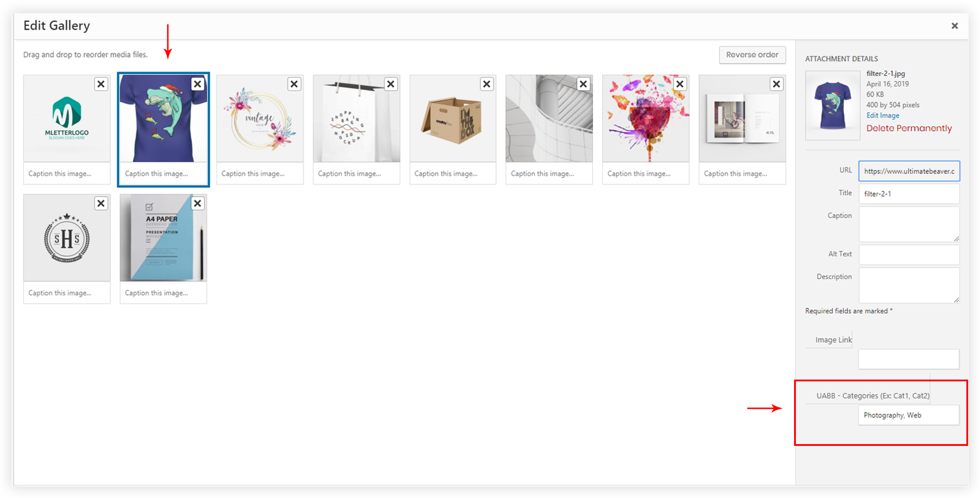Click caption field under MLetterLogo image
980x498 pixels.
67,174
